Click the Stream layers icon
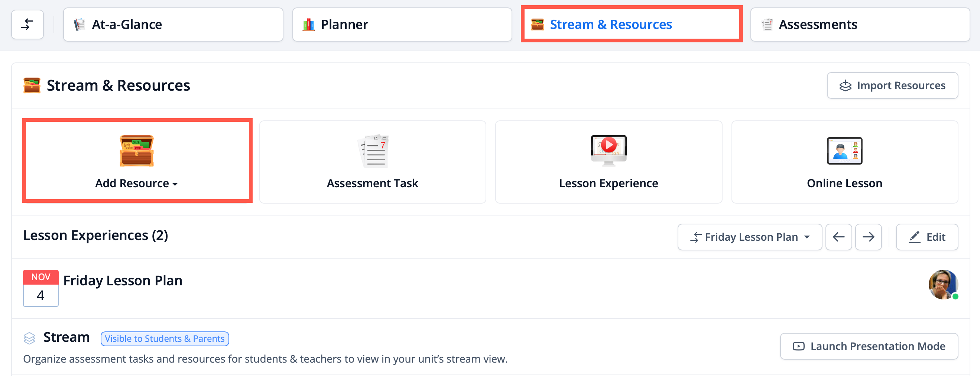 click(x=29, y=338)
